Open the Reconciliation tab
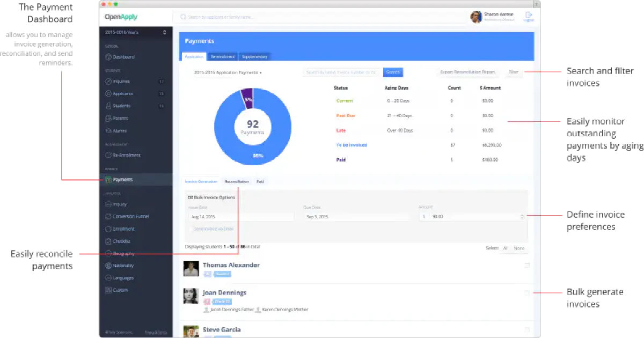644x338 pixels. pyautogui.click(x=237, y=181)
